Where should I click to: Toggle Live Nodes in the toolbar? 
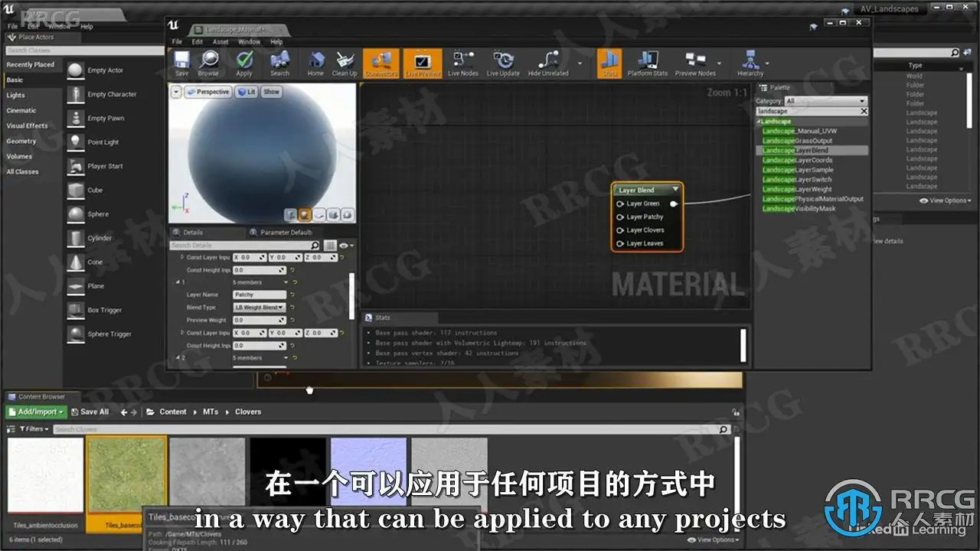click(x=463, y=64)
